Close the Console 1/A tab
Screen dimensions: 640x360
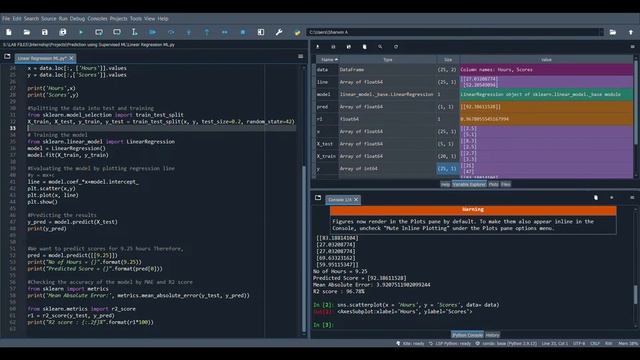click(356, 200)
